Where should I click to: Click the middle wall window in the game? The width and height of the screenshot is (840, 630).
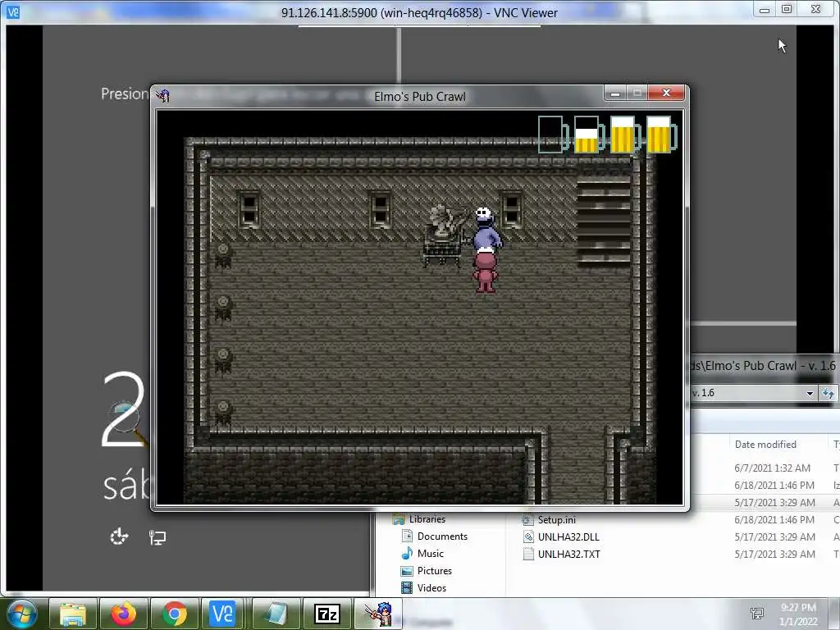click(381, 209)
